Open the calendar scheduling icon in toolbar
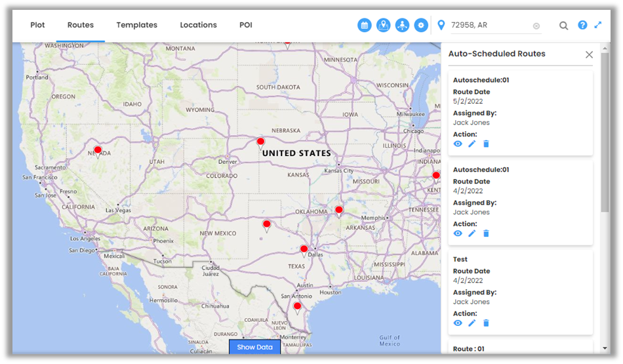The width and height of the screenshot is (623, 364). point(365,25)
